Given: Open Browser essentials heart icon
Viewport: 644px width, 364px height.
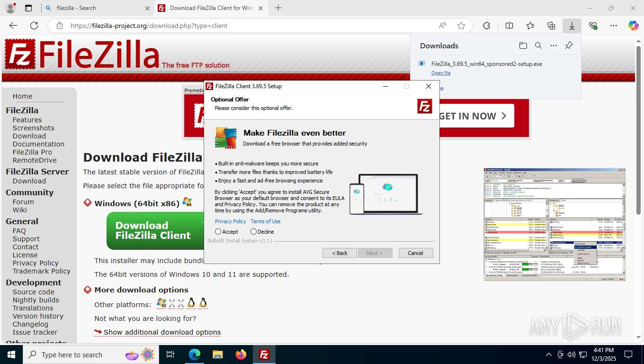Looking at the screenshot, I should pyautogui.click(x=593, y=26).
